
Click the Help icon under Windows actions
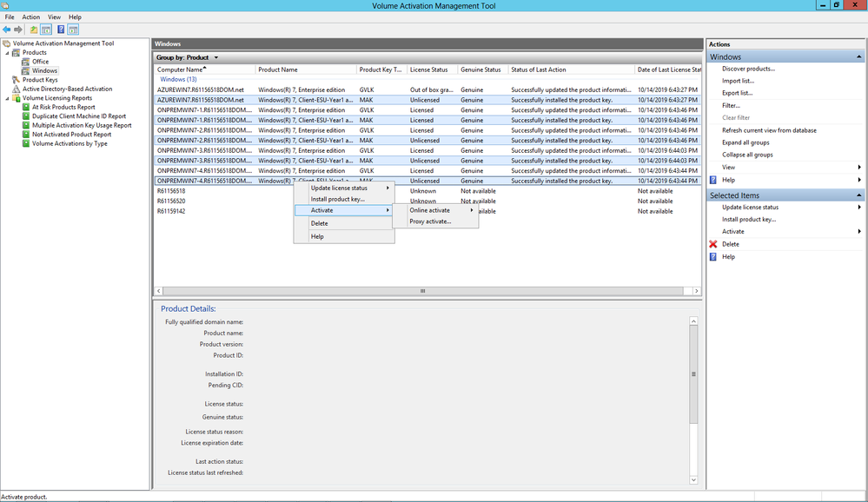pos(713,180)
